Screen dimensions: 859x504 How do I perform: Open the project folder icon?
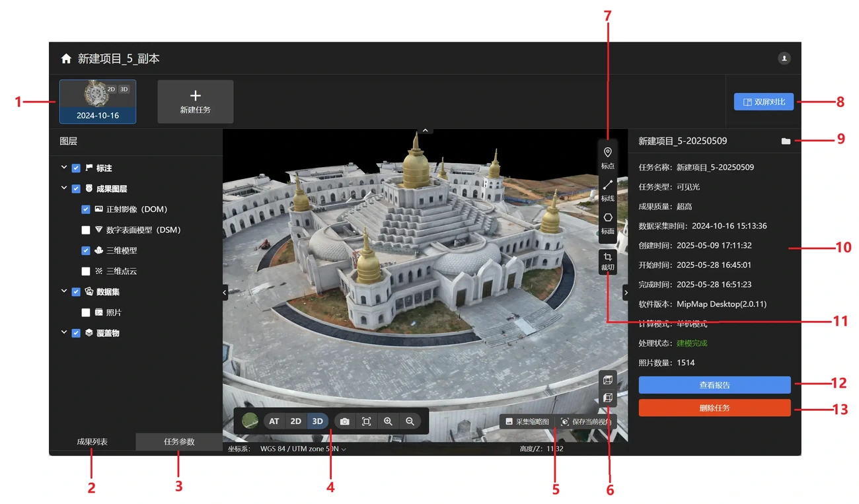click(x=786, y=141)
